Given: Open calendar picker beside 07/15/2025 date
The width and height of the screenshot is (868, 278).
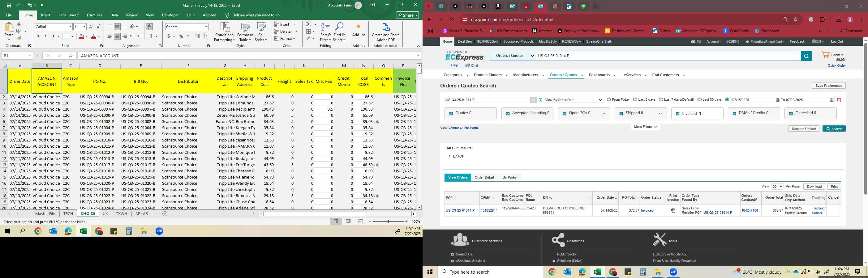Looking at the screenshot, I should pos(777,100).
